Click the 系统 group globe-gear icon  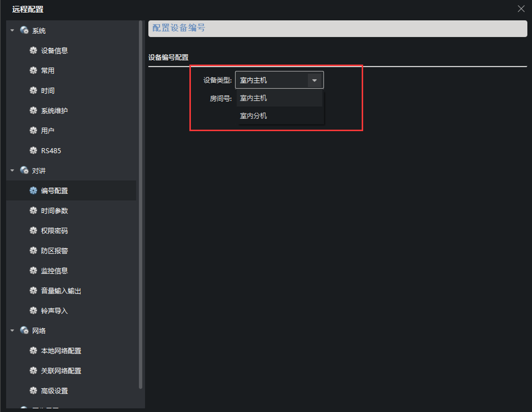pyautogui.click(x=24, y=30)
